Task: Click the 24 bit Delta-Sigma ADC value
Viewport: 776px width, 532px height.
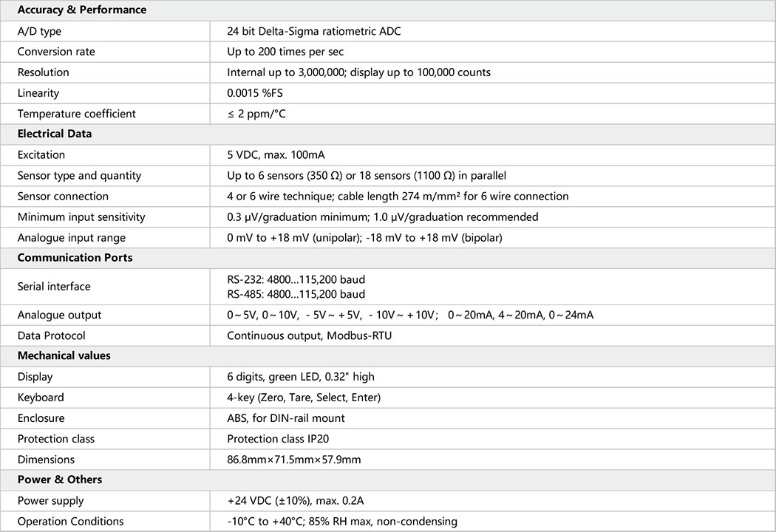Action: tap(314, 31)
